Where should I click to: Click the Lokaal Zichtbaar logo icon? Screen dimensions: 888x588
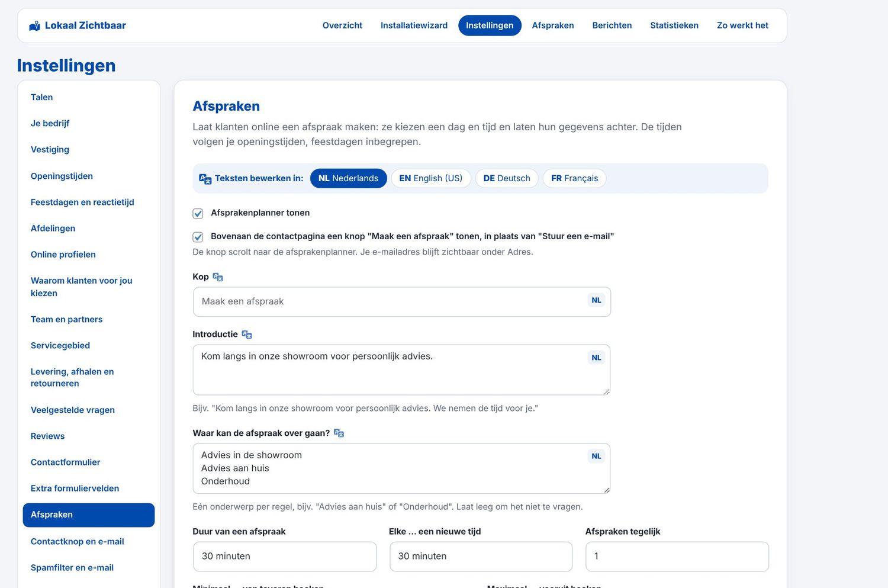point(35,25)
